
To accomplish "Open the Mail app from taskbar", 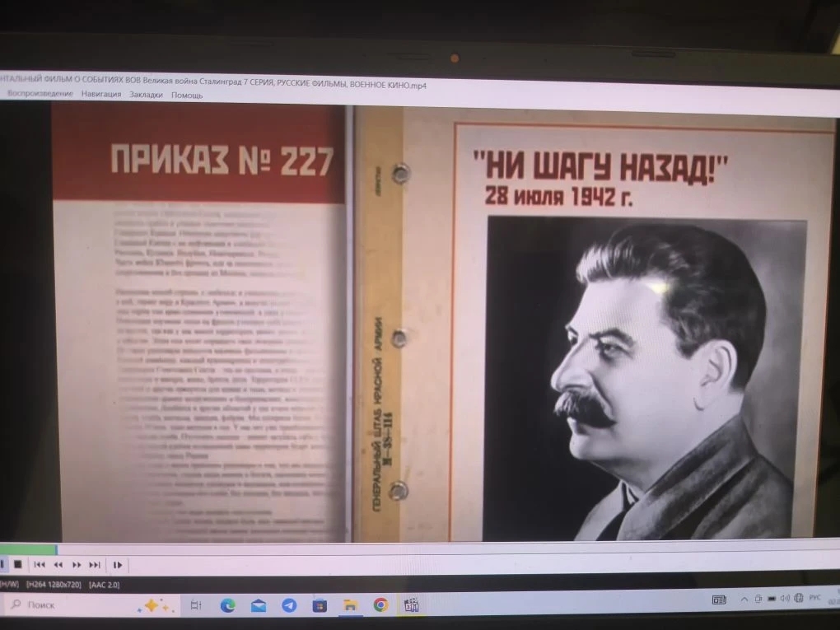I will pos(259,606).
